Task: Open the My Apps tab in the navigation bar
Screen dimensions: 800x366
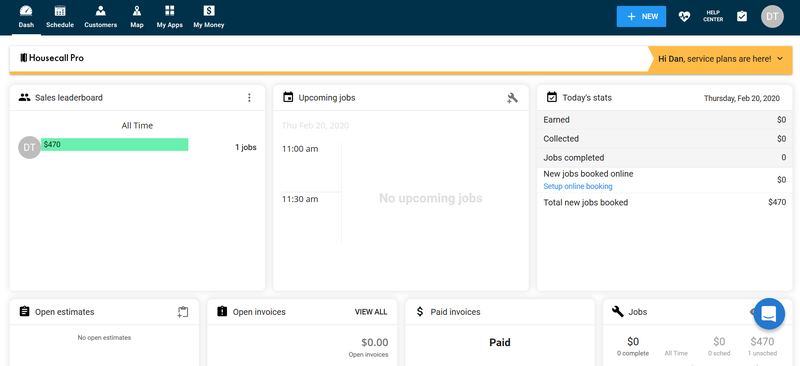Action: click(169, 17)
